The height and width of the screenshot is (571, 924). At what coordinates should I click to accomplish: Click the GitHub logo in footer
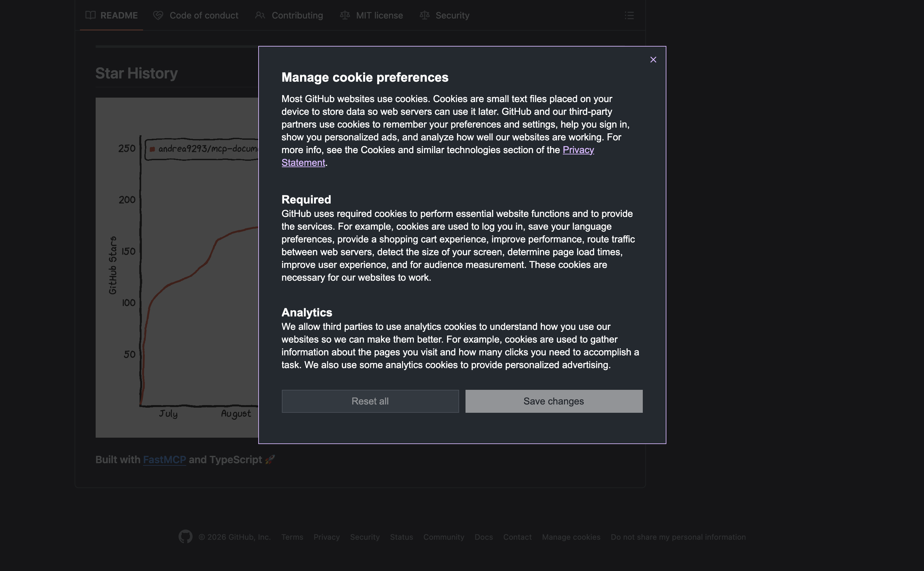tap(185, 537)
